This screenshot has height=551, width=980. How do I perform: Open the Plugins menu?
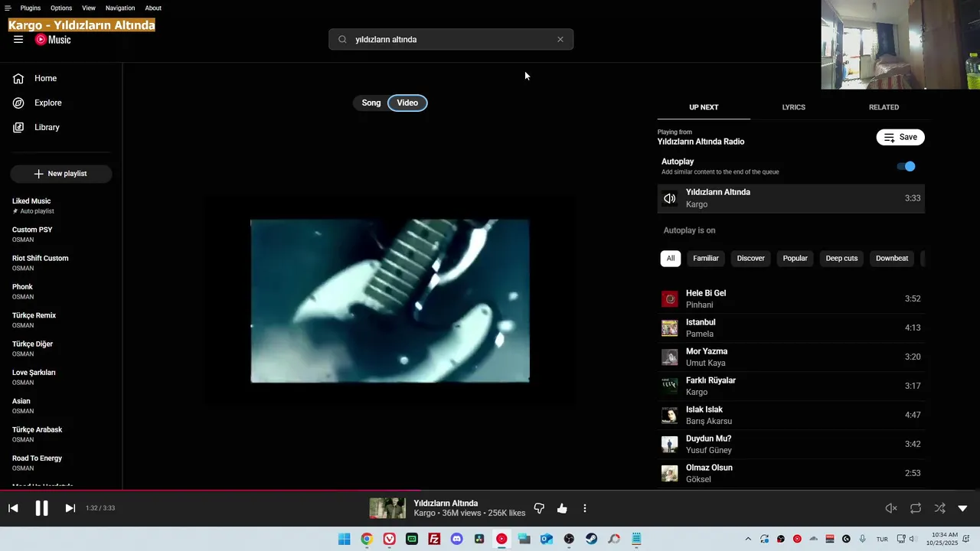tap(31, 8)
